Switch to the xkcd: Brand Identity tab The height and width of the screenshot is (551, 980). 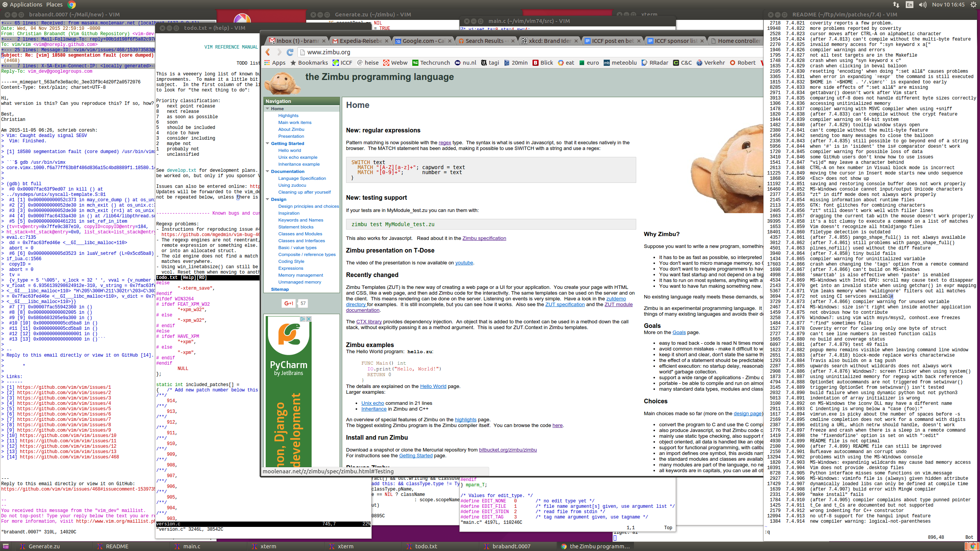click(549, 41)
